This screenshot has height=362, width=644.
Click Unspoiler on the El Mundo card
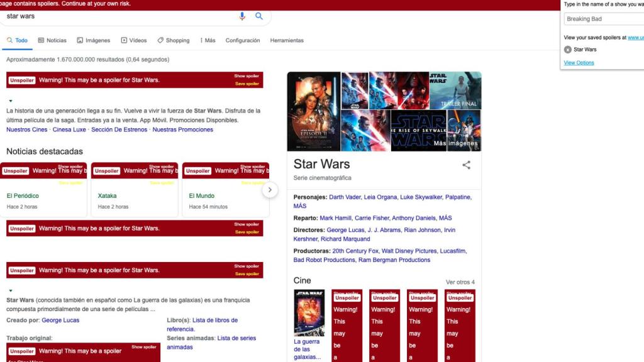click(x=197, y=171)
